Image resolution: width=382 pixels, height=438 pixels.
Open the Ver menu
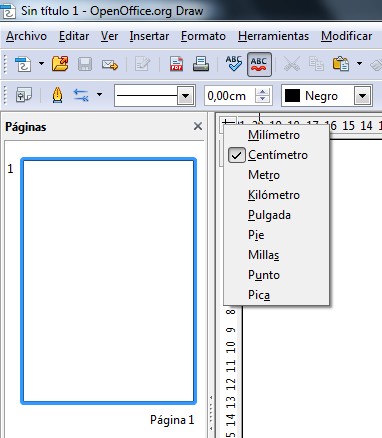[x=109, y=36]
